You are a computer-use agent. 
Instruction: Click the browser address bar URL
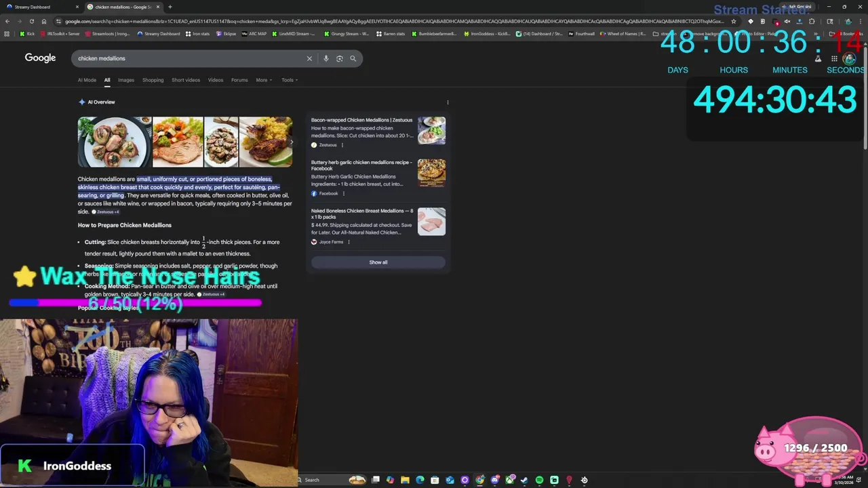[393, 21]
